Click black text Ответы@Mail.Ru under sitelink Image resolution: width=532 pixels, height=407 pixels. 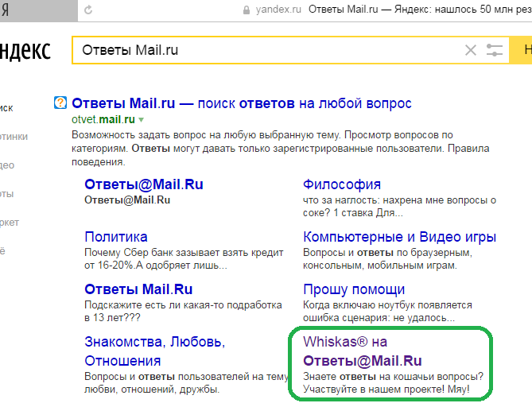(127, 200)
